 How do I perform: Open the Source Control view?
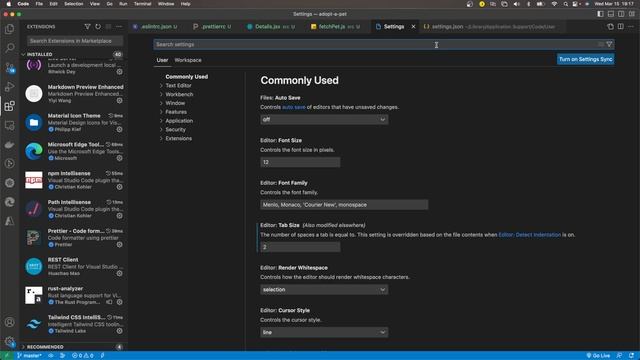click(9, 68)
